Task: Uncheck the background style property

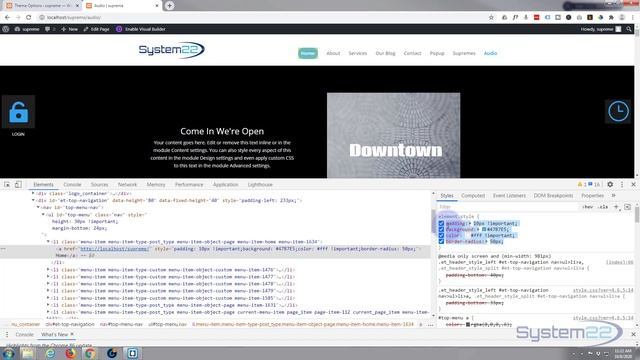Action: pos(441,229)
